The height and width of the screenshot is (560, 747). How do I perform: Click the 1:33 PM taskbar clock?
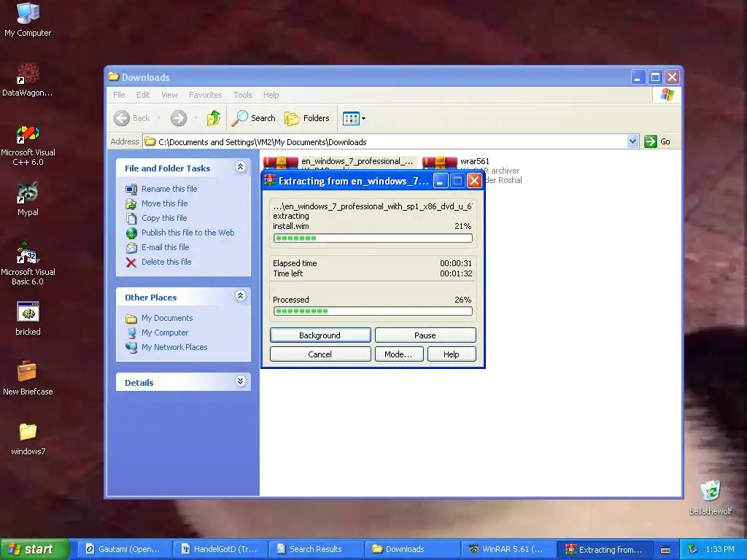(x=720, y=550)
